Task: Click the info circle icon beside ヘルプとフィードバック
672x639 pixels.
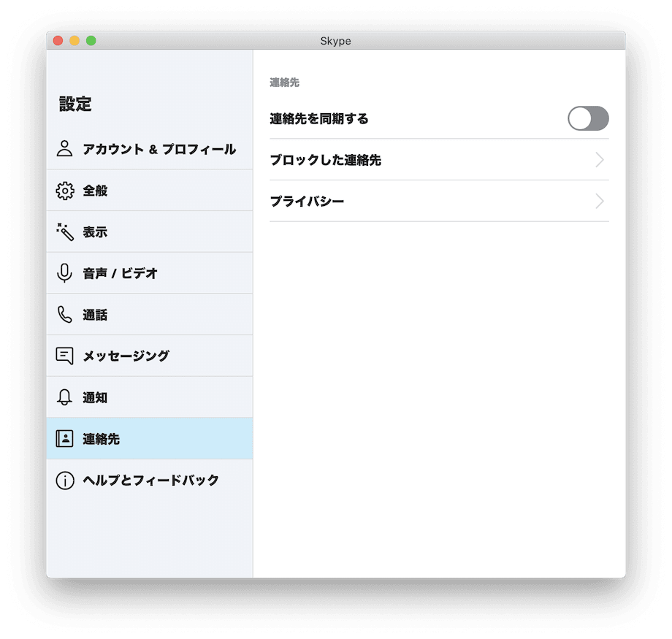Action: coord(65,480)
